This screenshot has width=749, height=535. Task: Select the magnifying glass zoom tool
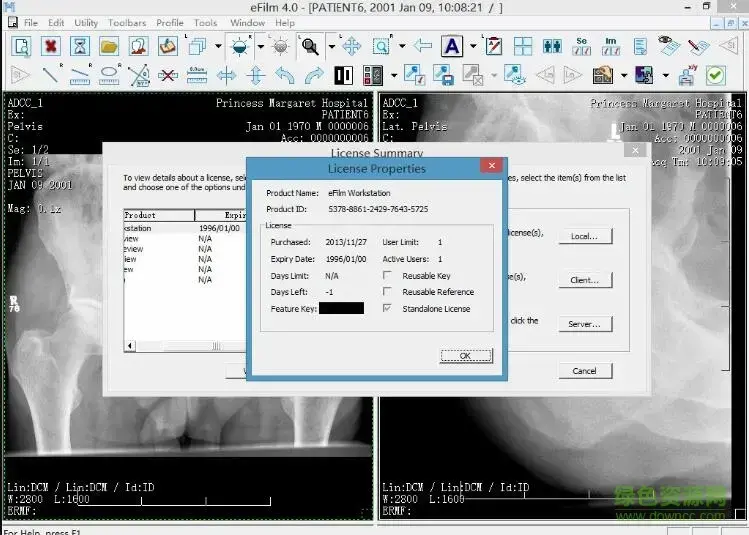click(310, 46)
